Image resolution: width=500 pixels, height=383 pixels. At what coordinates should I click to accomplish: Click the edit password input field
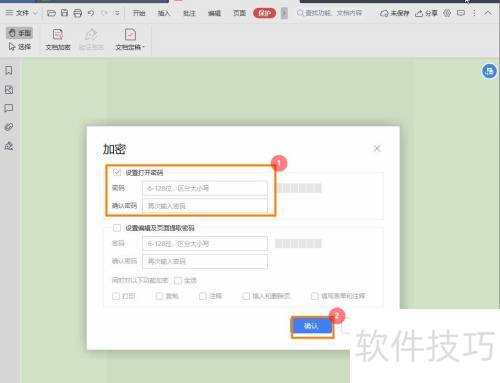[205, 244]
